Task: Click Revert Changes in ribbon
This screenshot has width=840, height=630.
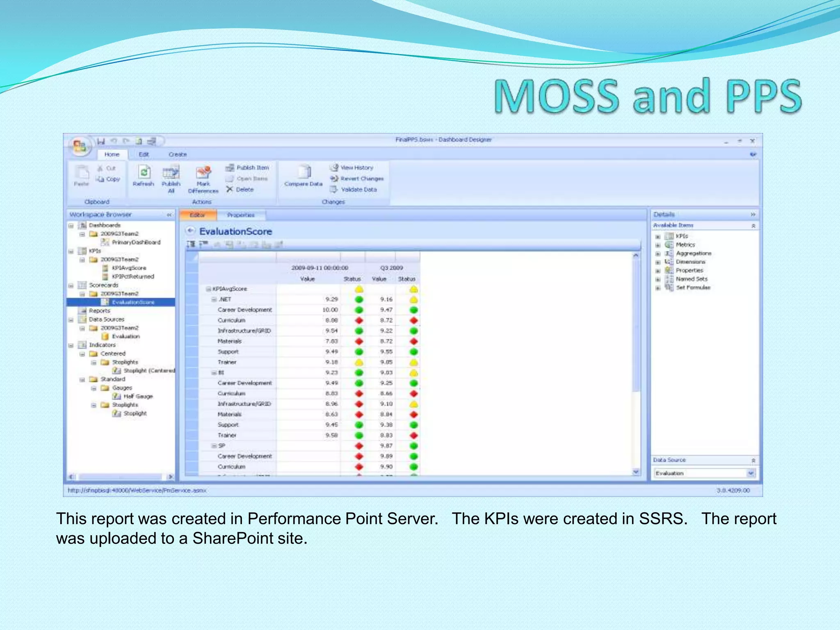Action: (x=362, y=178)
